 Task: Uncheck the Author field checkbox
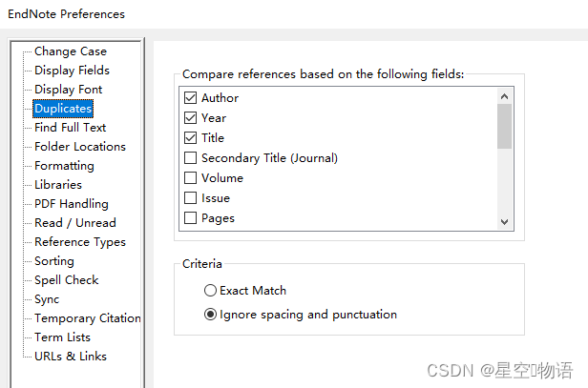coord(191,98)
